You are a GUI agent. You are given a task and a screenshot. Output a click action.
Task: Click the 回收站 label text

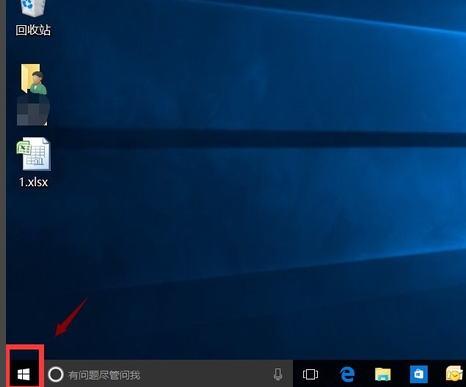point(33,30)
